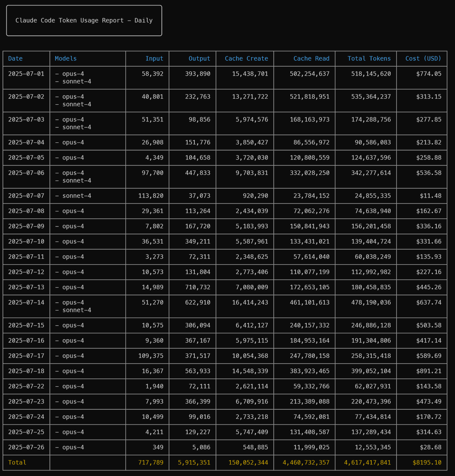Click output value 367,167

(198, 341)
